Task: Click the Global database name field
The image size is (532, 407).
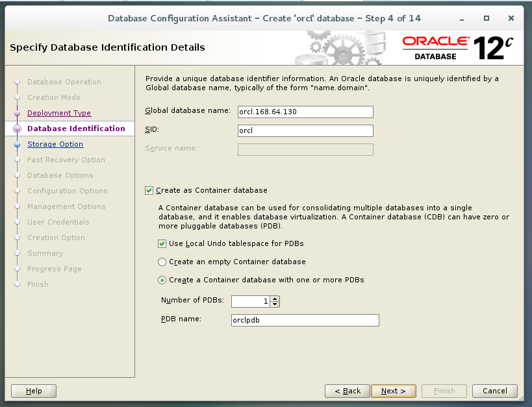Action: (305, 111)
